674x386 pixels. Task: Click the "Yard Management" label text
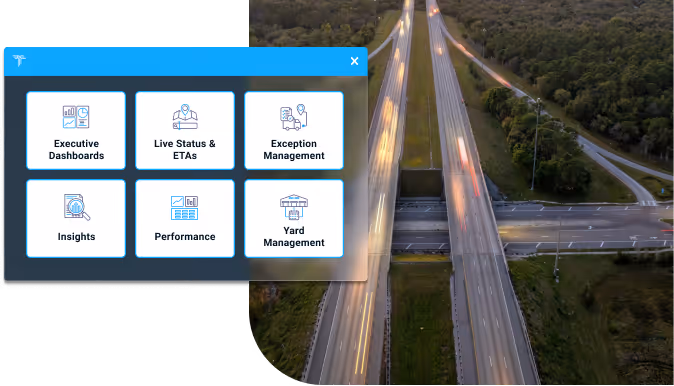tap(294, 236)
